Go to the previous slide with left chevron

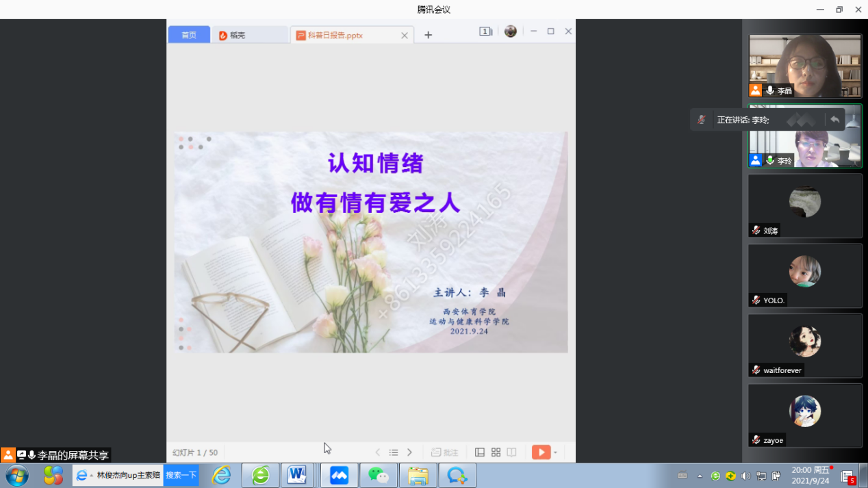(377, 452)
